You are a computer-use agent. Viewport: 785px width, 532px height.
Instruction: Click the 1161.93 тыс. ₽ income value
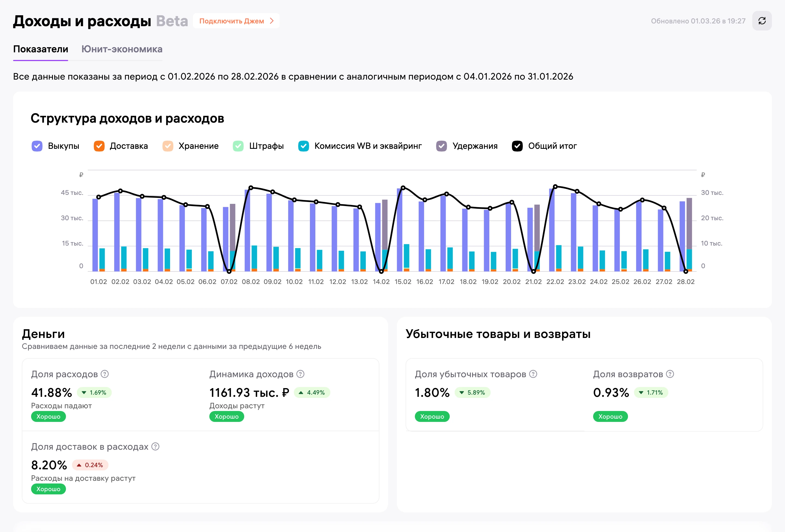(x=249, y=392)
